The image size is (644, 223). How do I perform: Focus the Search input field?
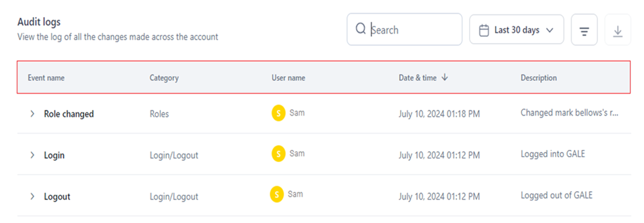pos(404,30)
